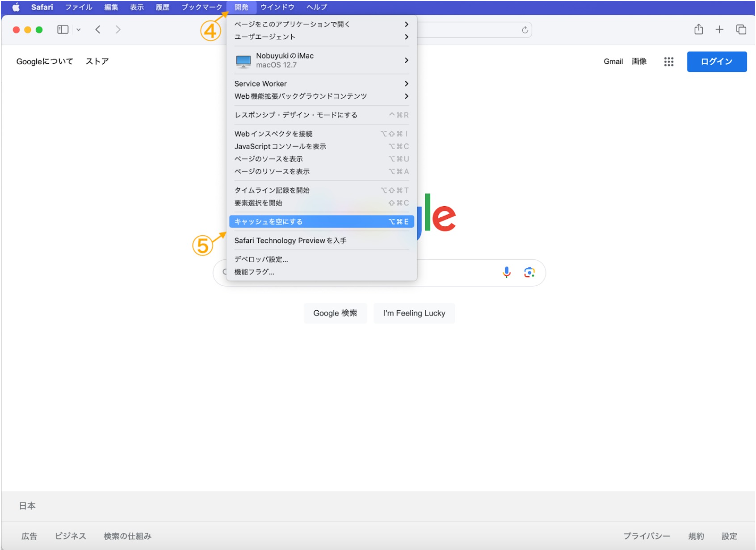Open the 規約 footer link
The image size is (756, 550).
point(696,536)
